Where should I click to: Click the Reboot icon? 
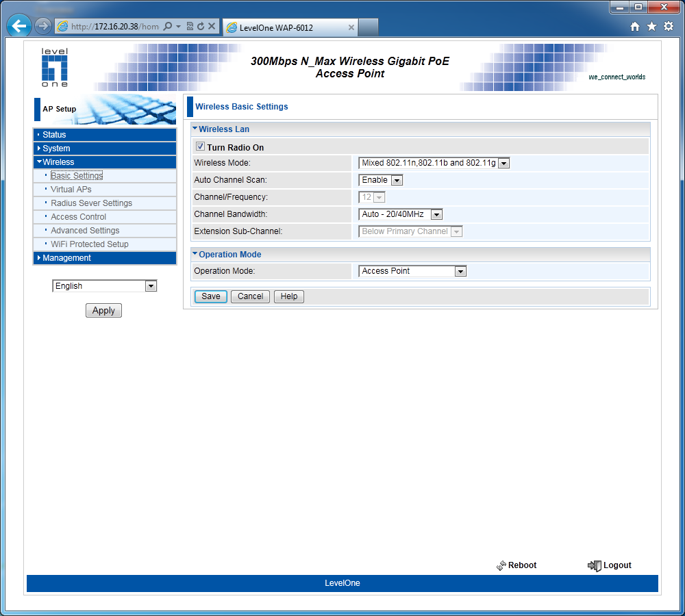(501, 565)
